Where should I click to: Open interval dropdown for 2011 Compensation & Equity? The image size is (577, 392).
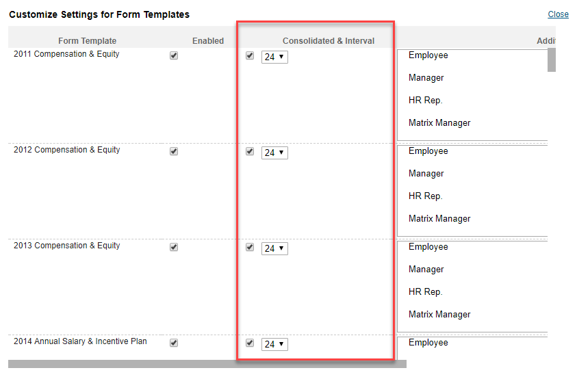tap(274, 57)
